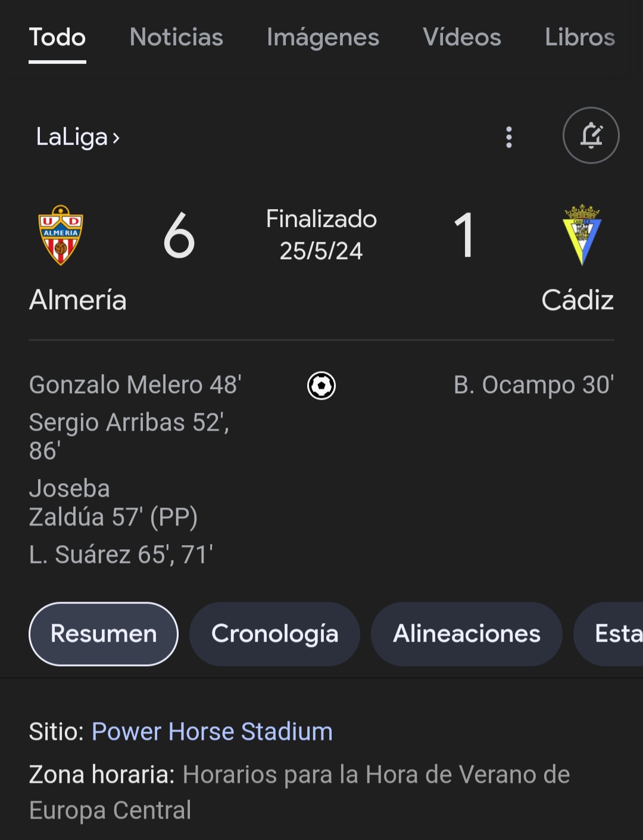The width and height of the screenshot is (643, 840).
Task: Tap the Almería team name
Action: [x=77, y=300]
